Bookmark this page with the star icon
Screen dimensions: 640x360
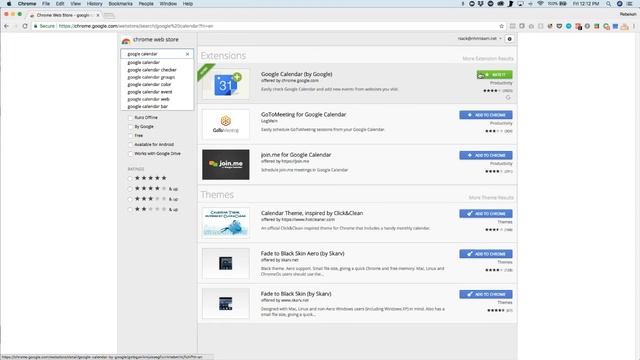pyautogui.click(x=502, y=26)
